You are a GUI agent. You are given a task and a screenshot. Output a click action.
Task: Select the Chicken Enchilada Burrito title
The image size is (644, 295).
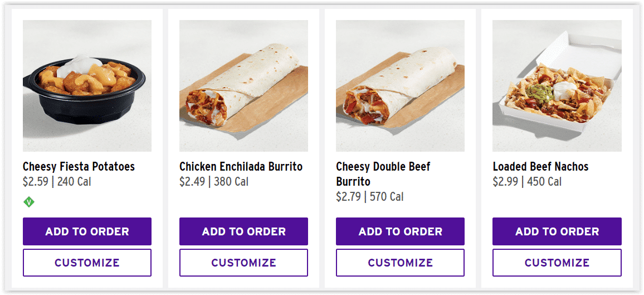(241, 167)
